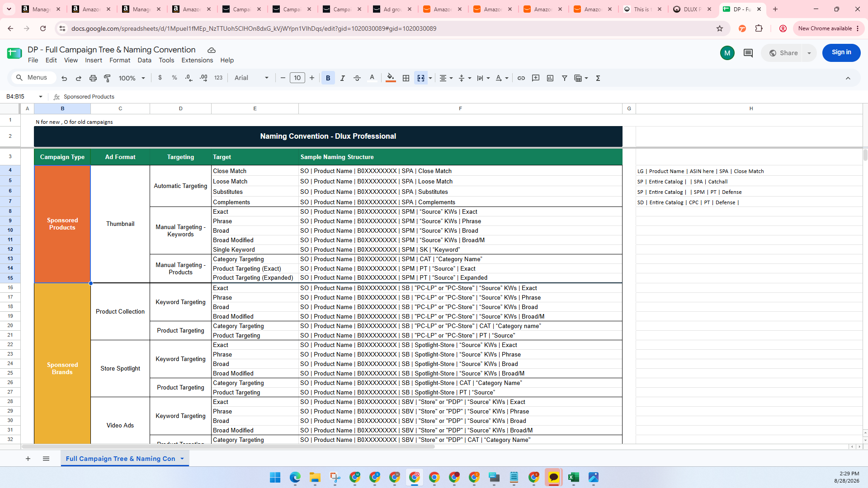Apply percent format icon
This screenshot has height=488, width=868.
point(175,78)
